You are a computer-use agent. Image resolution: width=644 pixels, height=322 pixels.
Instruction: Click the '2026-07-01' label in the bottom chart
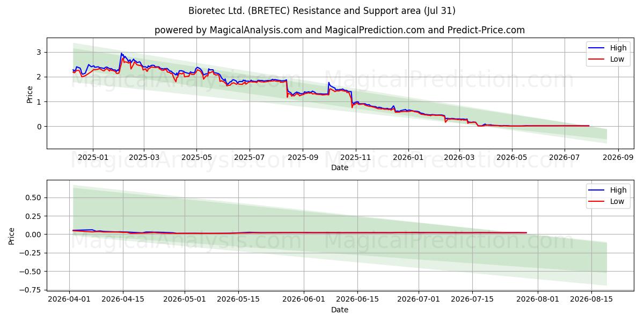coord(419,300)
